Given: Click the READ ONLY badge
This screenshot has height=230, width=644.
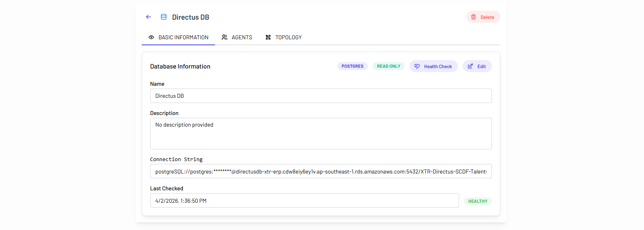Looking at the screenshot, I should click(389, 66).
